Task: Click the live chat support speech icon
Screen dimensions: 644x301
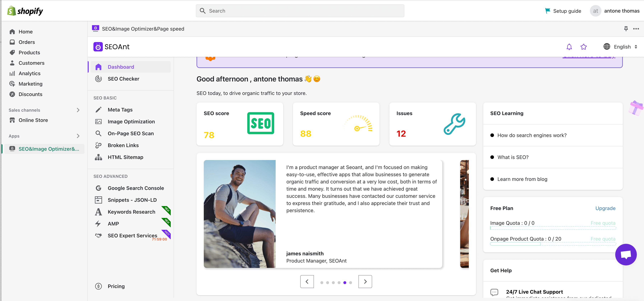Action: pyautogui.click(x=494, y=292)
